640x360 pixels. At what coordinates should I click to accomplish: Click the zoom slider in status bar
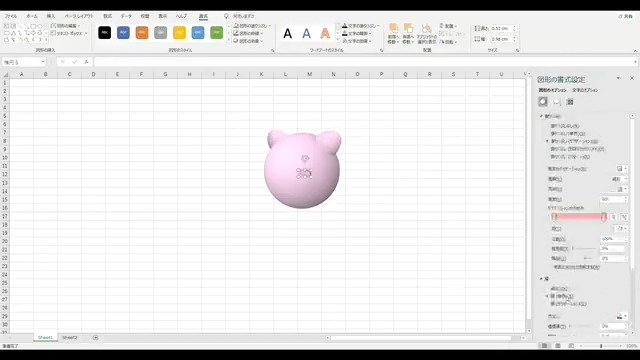click(600, 346)
